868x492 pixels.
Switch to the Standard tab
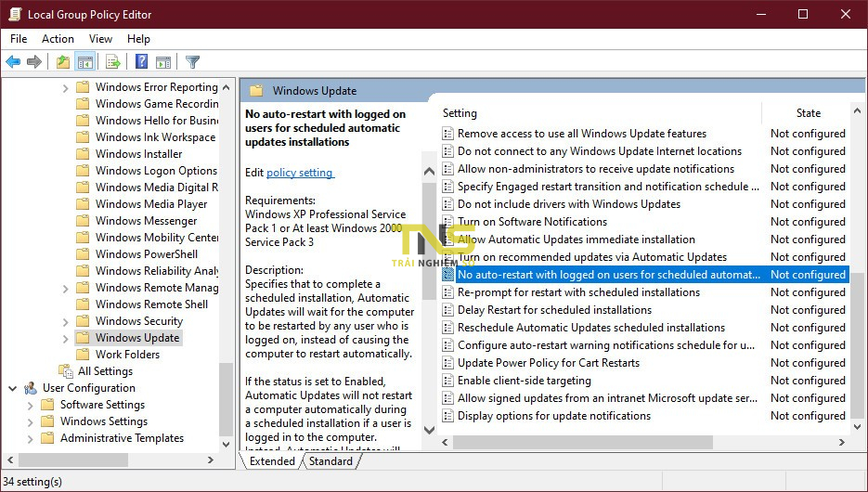click(330, 461)
